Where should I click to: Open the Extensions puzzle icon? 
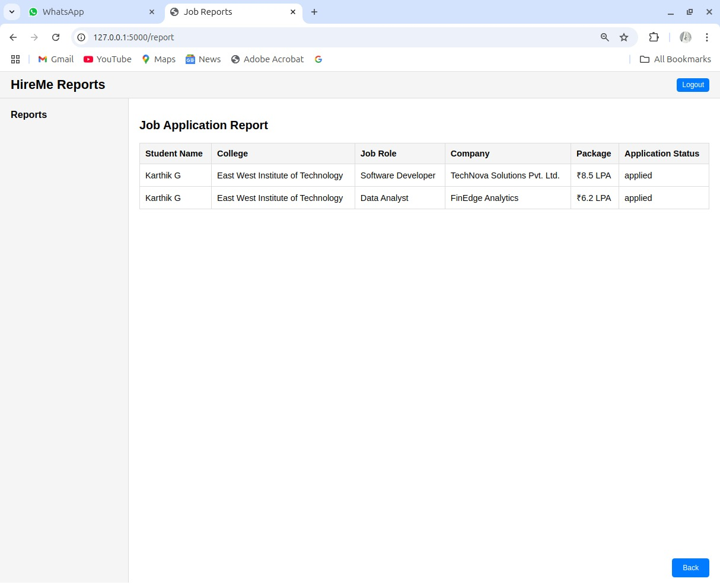pyautogui.click(x=654, y=37)
